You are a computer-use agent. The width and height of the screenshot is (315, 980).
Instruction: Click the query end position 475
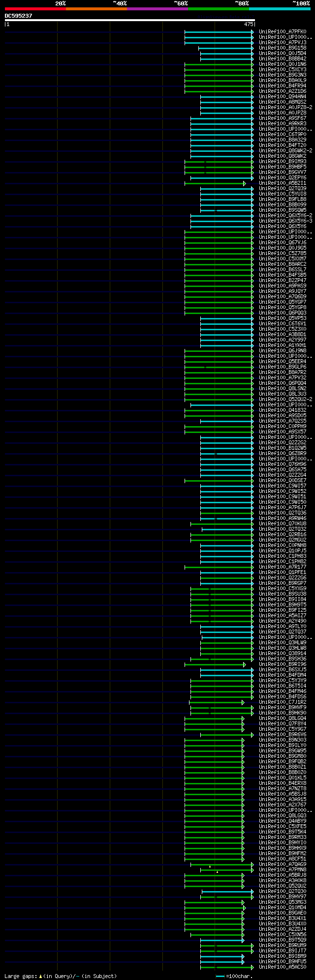249,24
